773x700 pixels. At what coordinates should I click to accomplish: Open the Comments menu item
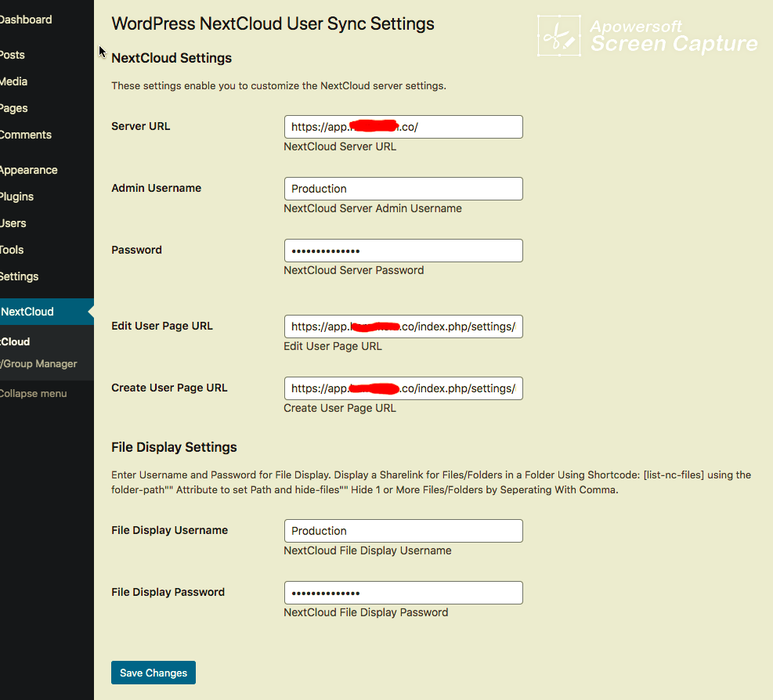pyautogui.click(x=26, y=135)
